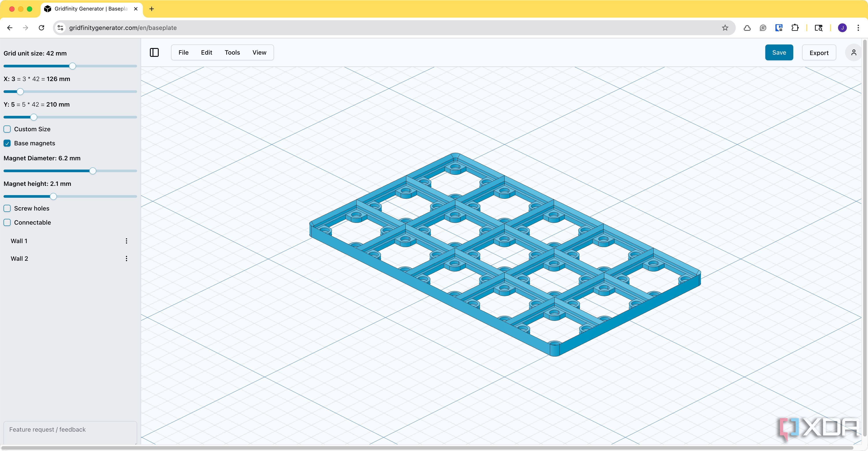Enable the Screw holes checkbox
The image size is (868, 451).
pos(7,208)
